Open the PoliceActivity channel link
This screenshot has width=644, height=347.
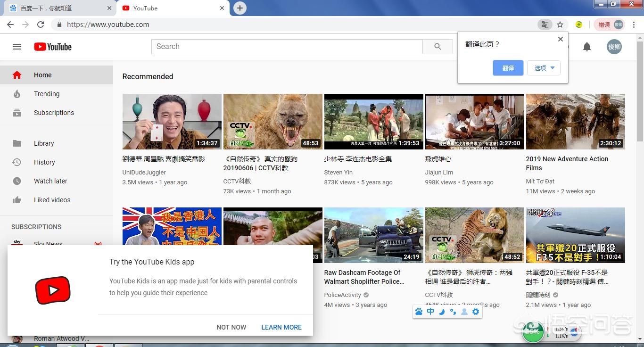(343, 295)
